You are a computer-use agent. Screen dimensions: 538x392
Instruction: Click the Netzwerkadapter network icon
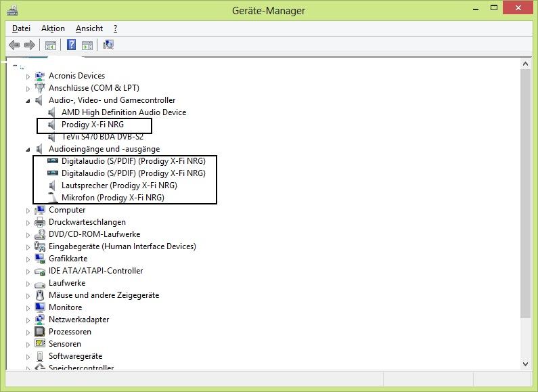40,320
